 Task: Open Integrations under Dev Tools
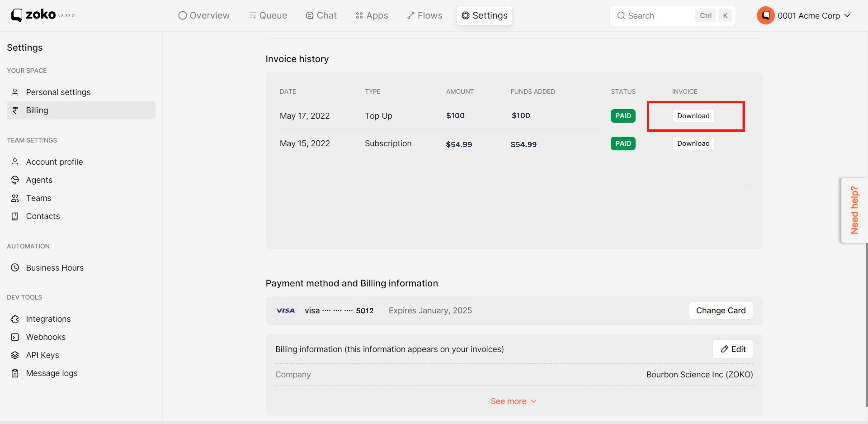81,319
